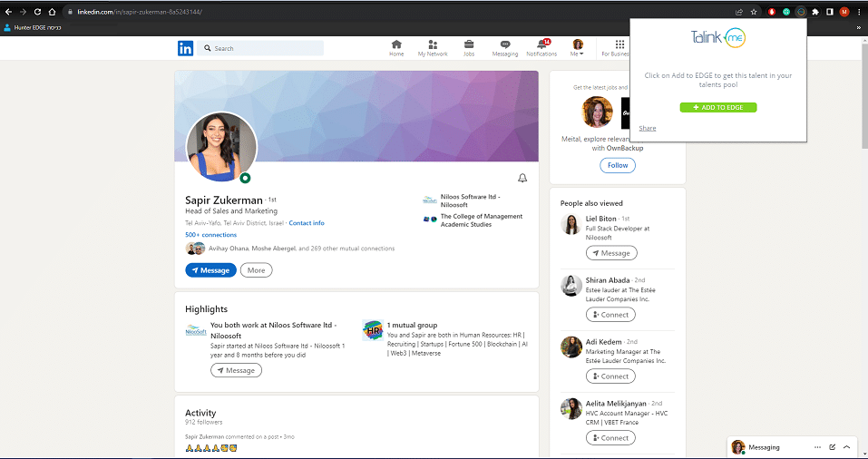Viewport: 868px width, 459px height.
Task: Open Liel Biton's profile photo
Action: [x=571, y=224]
